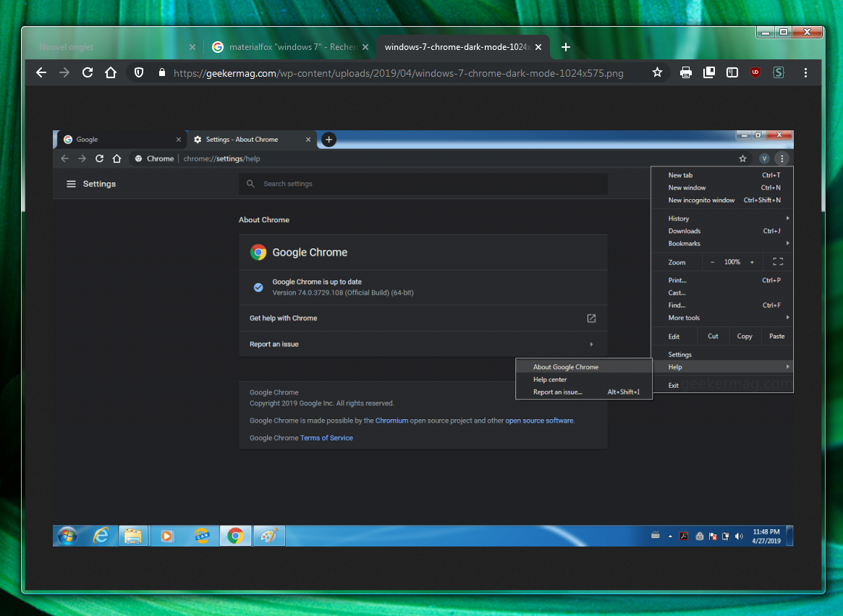
Task: Click the blue up-to-date checkmark icon
Action: 258,287
